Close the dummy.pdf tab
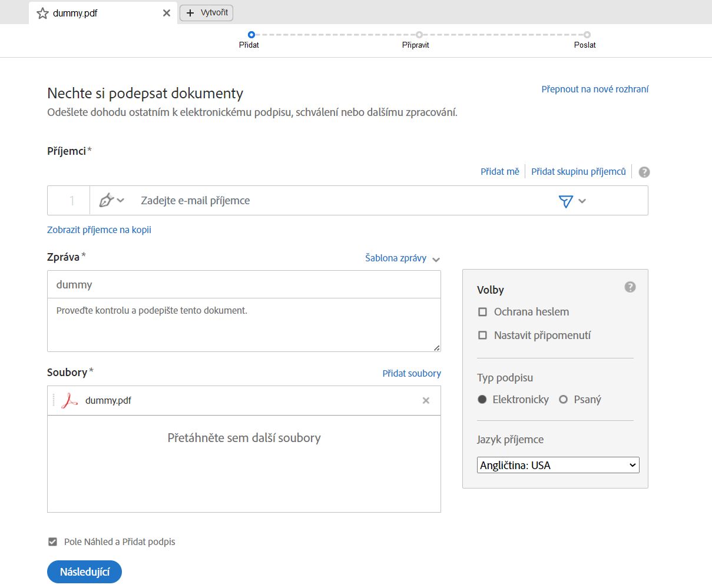 click(x=167, y=13)
